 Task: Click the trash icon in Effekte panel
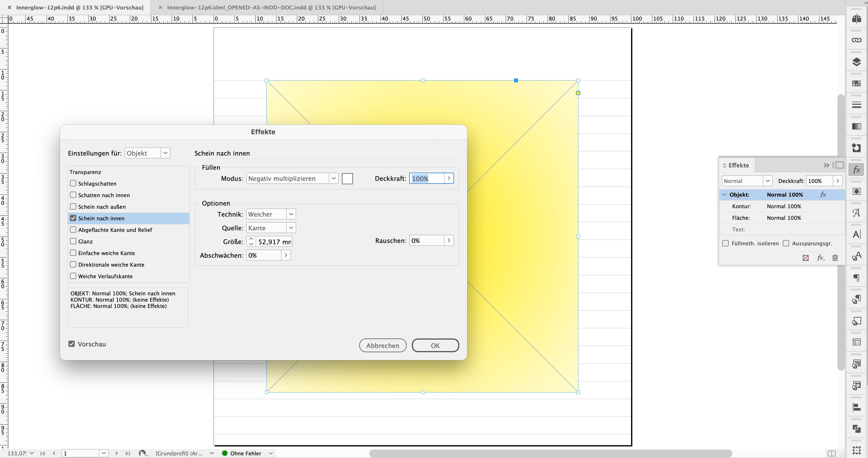coord(835,258)
